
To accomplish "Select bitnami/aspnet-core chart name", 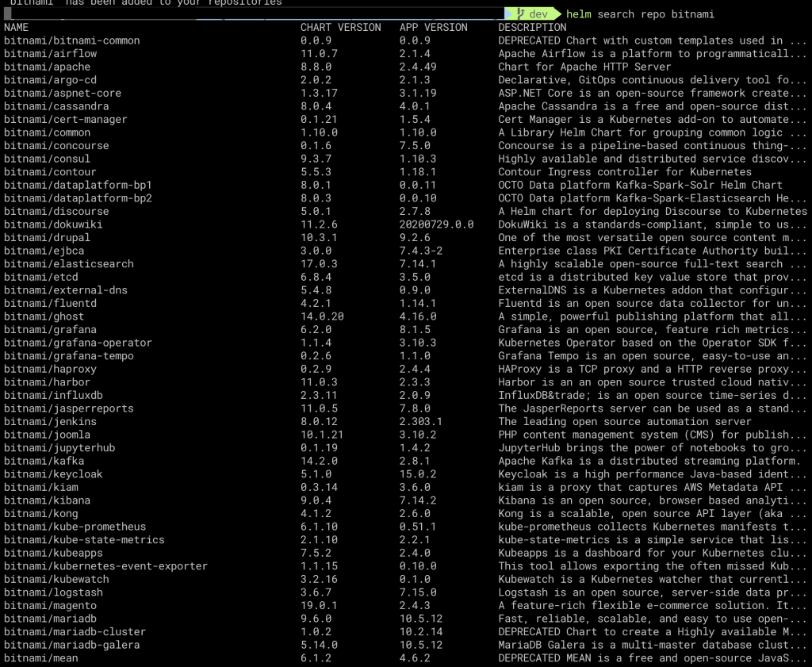I will coord(63,94).
